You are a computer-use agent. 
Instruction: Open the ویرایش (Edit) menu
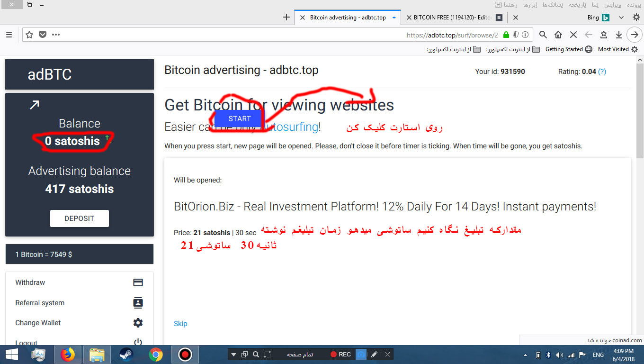[612, 5]
